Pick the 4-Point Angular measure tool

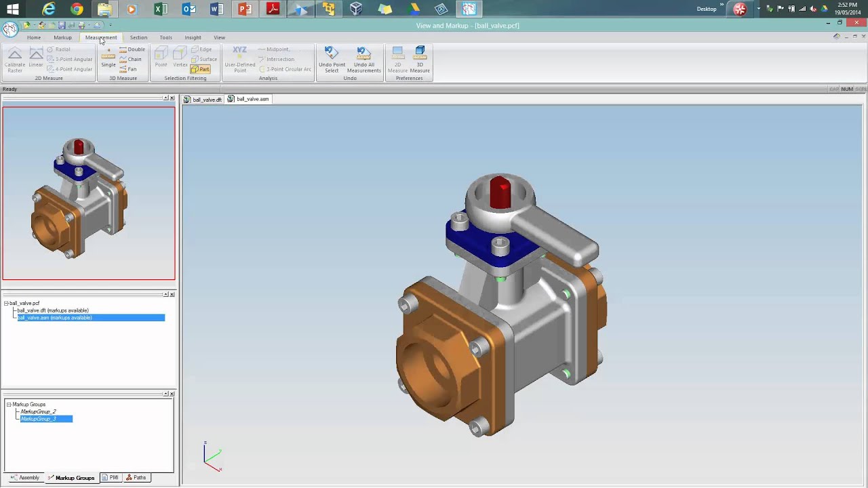70,69
